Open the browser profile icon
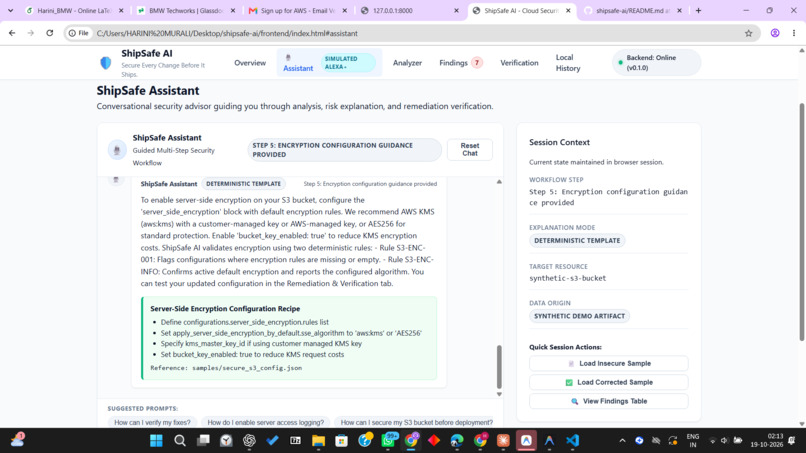 point(775,33)
